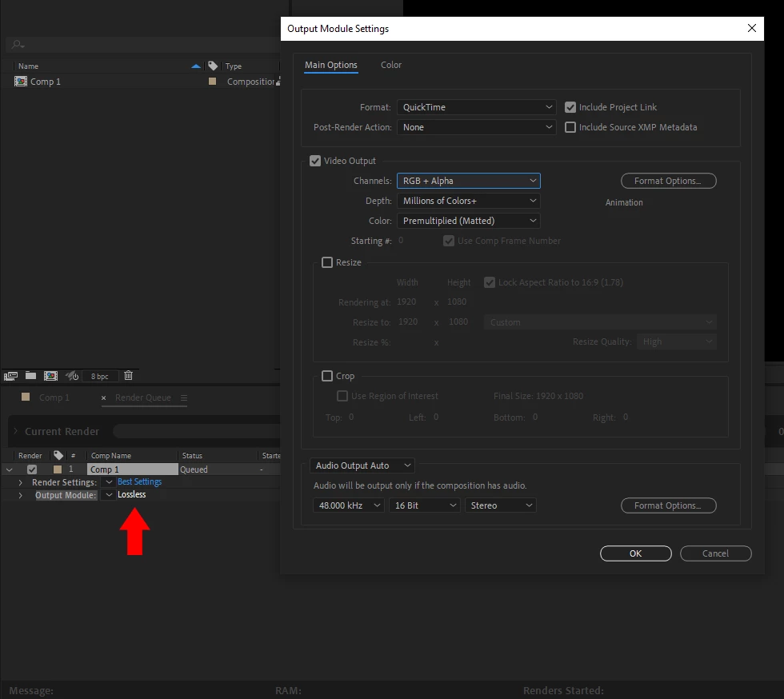Open the 48.000 kHz sample rate dropdown
The width and height of the screenshot is (784, 699).
click(349, 505)
